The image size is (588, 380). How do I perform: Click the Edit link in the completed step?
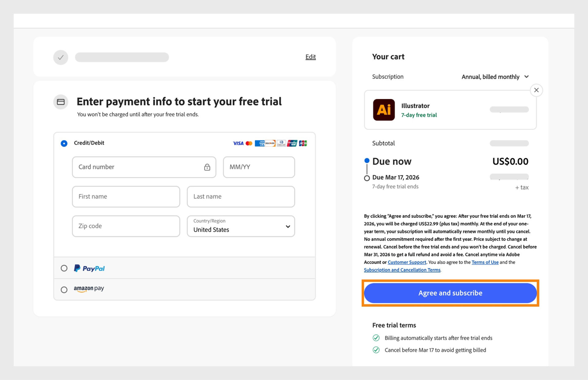click(x=311, y=57)
